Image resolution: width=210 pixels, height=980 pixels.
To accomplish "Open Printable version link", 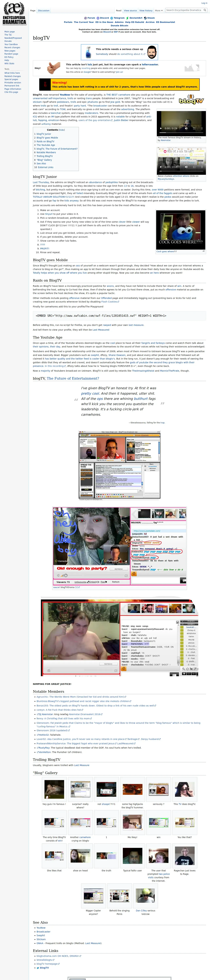I will pos(13,82).
